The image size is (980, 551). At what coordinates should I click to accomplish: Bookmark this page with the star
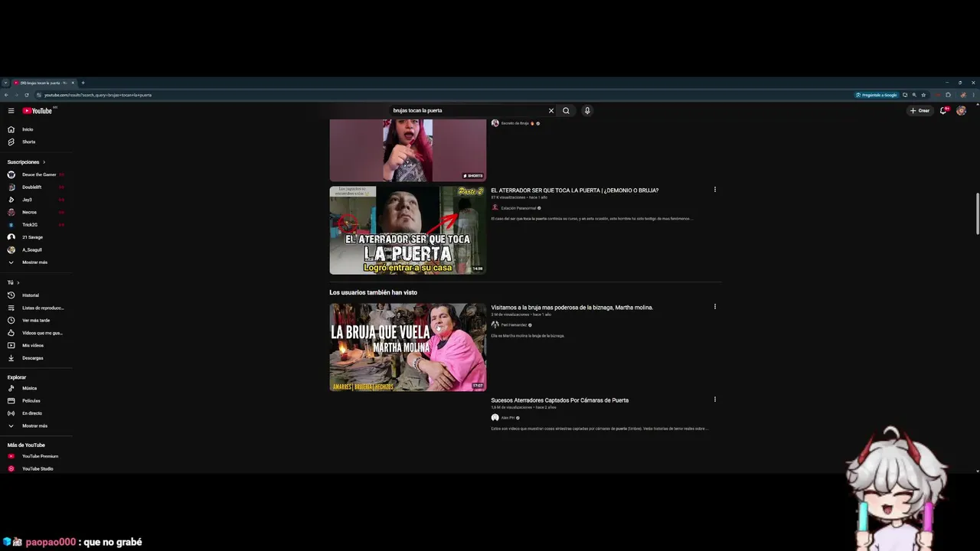coord(923,95)
